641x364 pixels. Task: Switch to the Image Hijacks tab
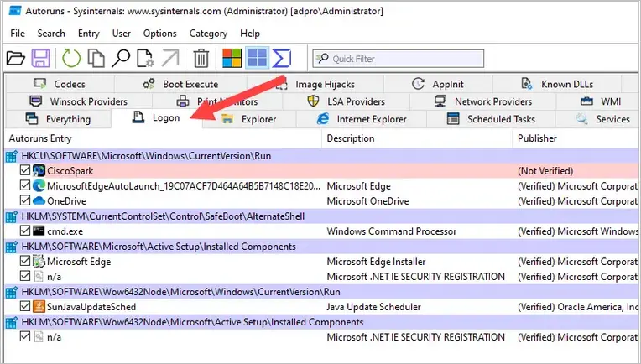(315, 84)
